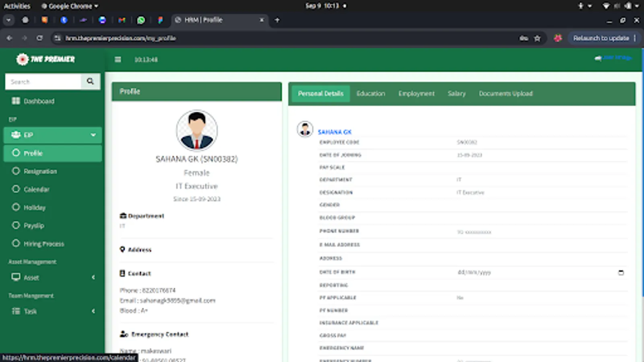Expand the Task menu arrow
The height and width of the screenshot is (362, 644).
(93, 311)
